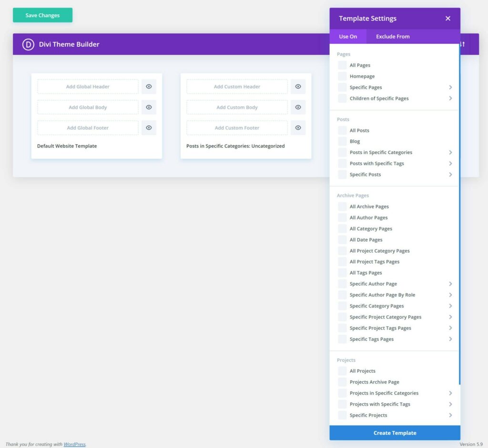Toggle visibility of the Global Header
Image resolution: width=488 pixels, height=448 pixels.
[149, 87]
